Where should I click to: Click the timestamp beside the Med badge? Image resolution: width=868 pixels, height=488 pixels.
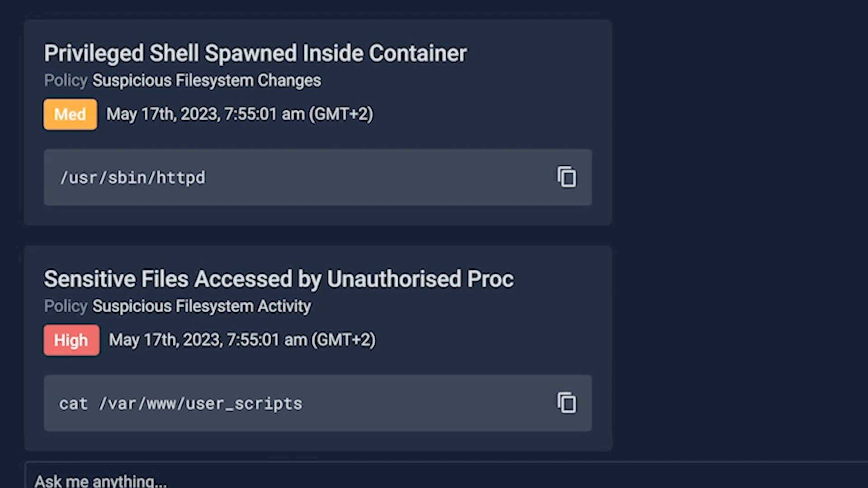click(240, 114)
